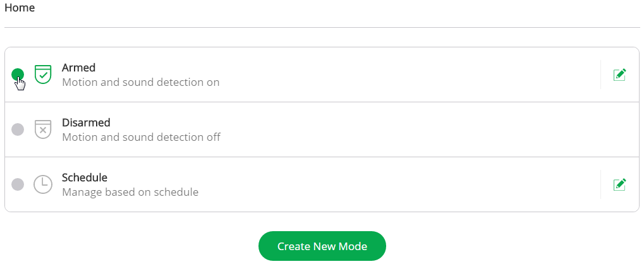This screenshot has height=264, width=644.
Task: Edit the Schedule mode via pencil icon
Action: click(x=620, y=184)
